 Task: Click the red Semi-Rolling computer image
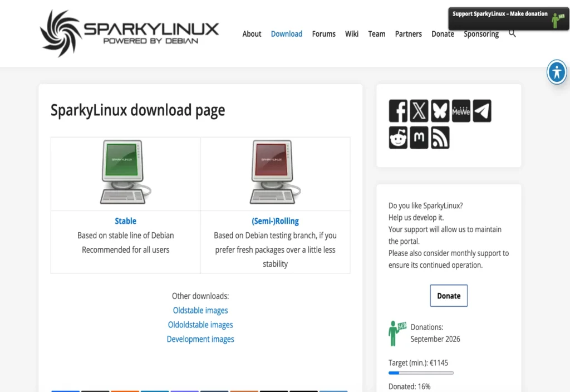coord(275,171)
